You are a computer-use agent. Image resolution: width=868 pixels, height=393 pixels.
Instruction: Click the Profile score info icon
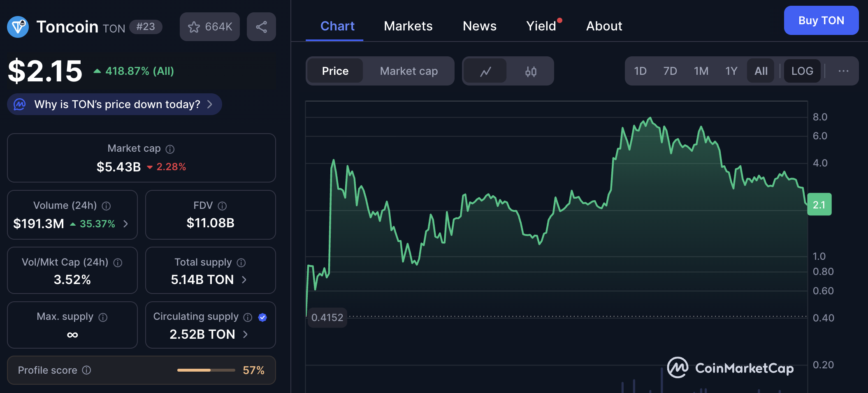pos(86,370)
